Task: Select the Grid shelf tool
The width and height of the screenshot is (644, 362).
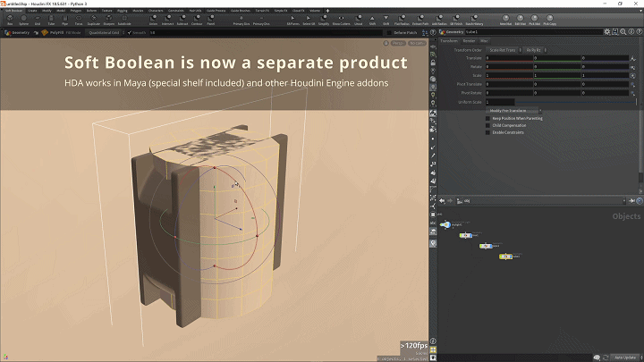Action: tap(38, 20)
